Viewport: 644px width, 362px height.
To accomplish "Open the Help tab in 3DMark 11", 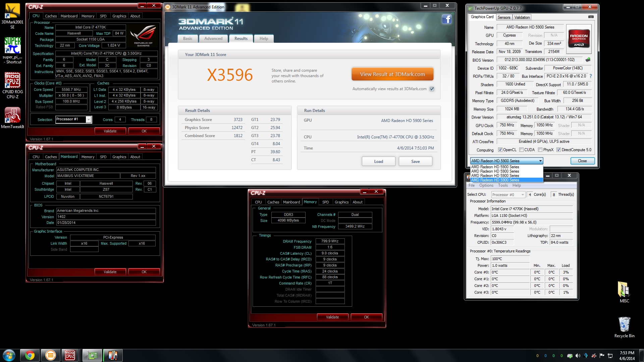I will (x=264, y=39).
